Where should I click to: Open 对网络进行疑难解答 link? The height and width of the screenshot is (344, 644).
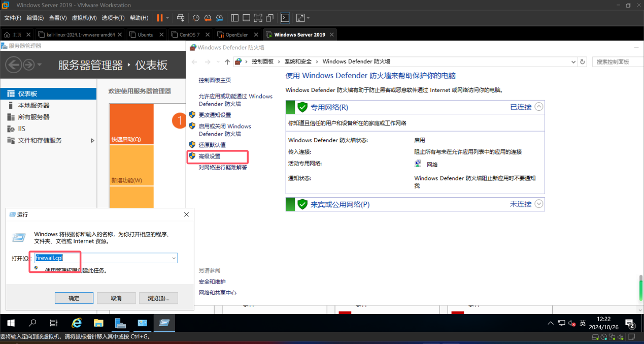223,167
